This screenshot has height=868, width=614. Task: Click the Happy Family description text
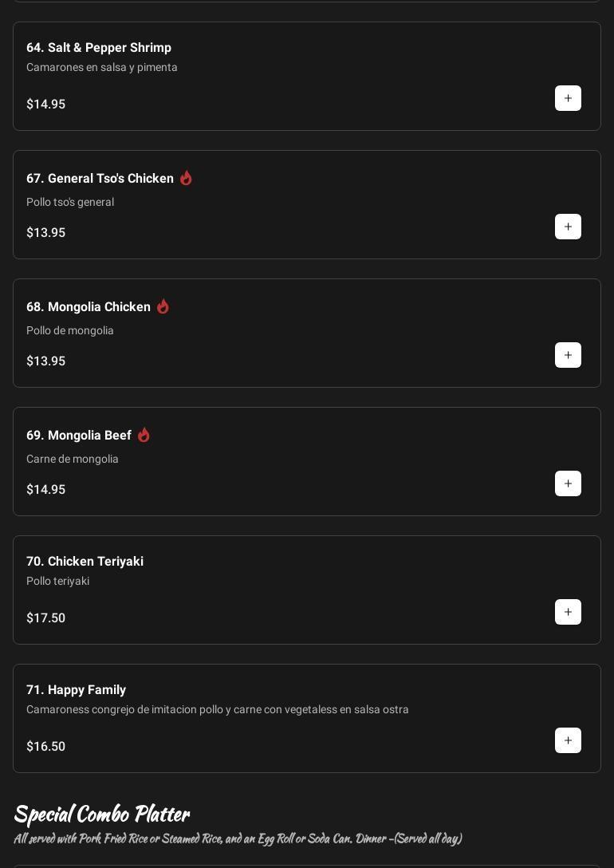pos(217,709)
